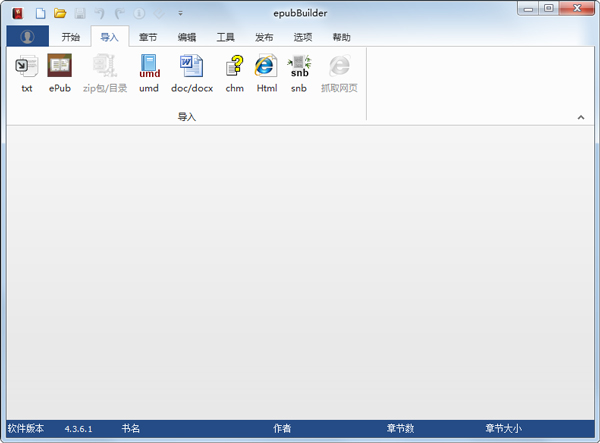Import a chm help file
The width and height of the screenshot is (600, 443).
(x=234, y=73)
